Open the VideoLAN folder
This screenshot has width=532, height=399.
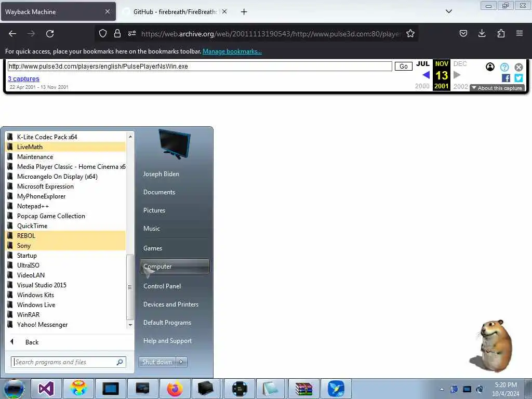[x=66, y=275]
